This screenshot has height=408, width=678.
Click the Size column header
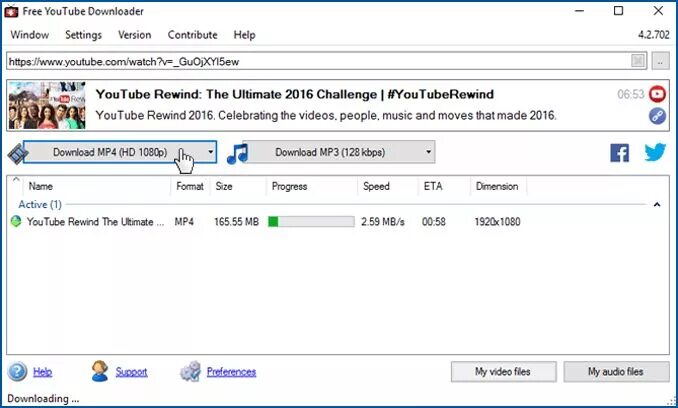(238, 186)
